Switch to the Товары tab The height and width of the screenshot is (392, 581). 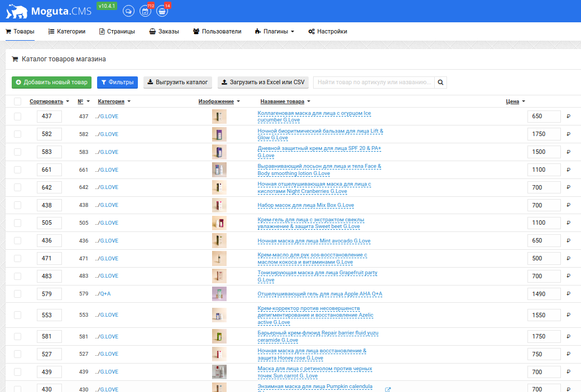coord(20,31)
